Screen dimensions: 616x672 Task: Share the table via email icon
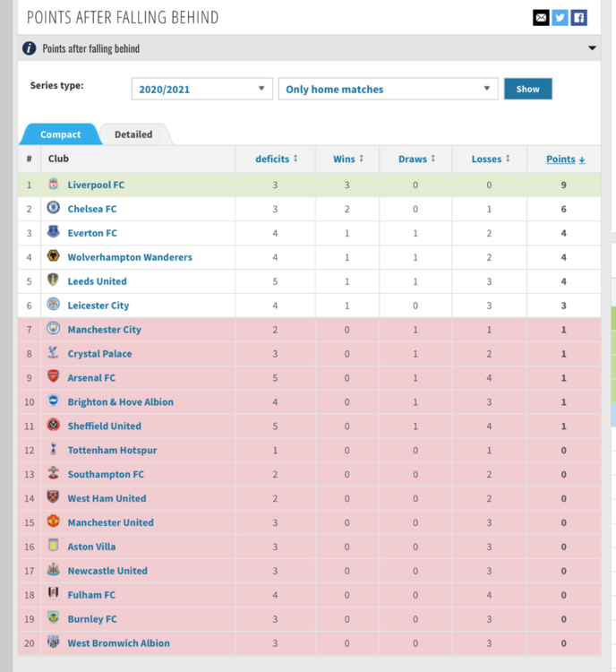click(x=541, y=18)
